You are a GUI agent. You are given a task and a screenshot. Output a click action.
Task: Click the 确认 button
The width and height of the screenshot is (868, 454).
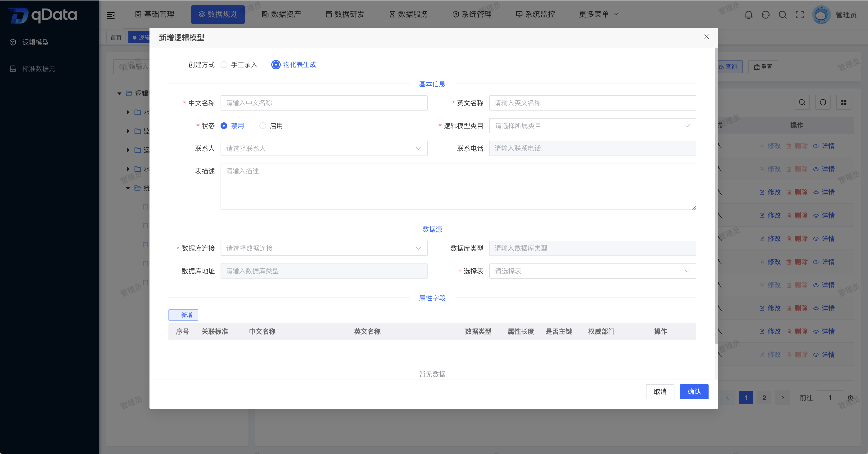click(694, 392)
